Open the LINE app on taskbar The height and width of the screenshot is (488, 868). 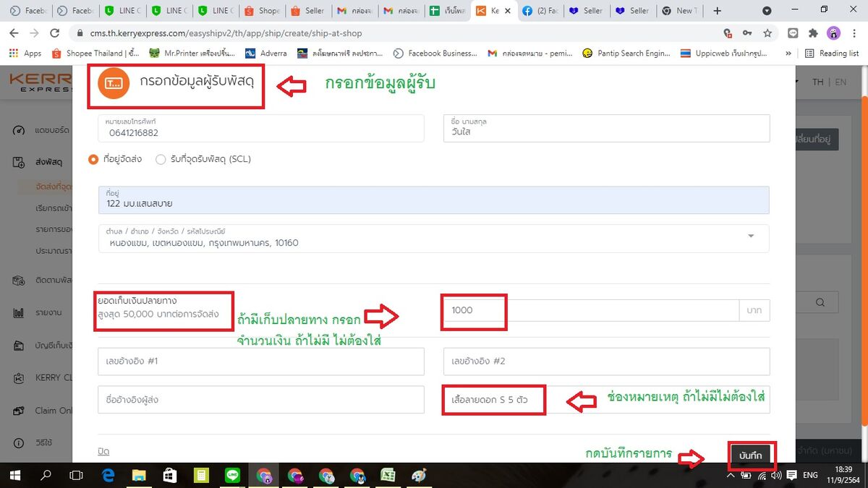233,475
